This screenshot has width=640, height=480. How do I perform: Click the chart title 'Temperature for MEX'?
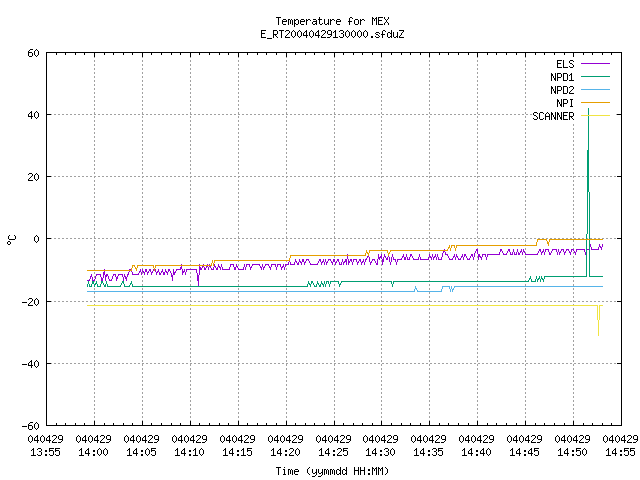click(x=332, y=21)
